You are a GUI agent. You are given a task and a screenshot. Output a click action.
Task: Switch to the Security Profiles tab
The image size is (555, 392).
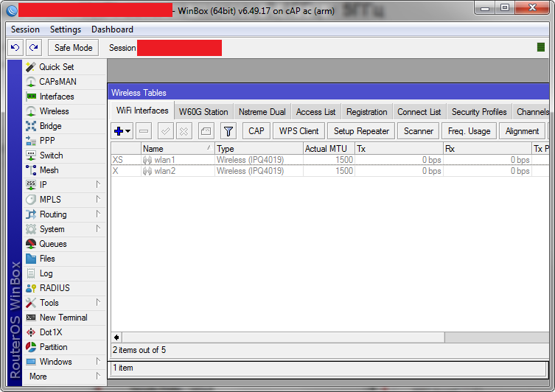[x=479, y=112]
